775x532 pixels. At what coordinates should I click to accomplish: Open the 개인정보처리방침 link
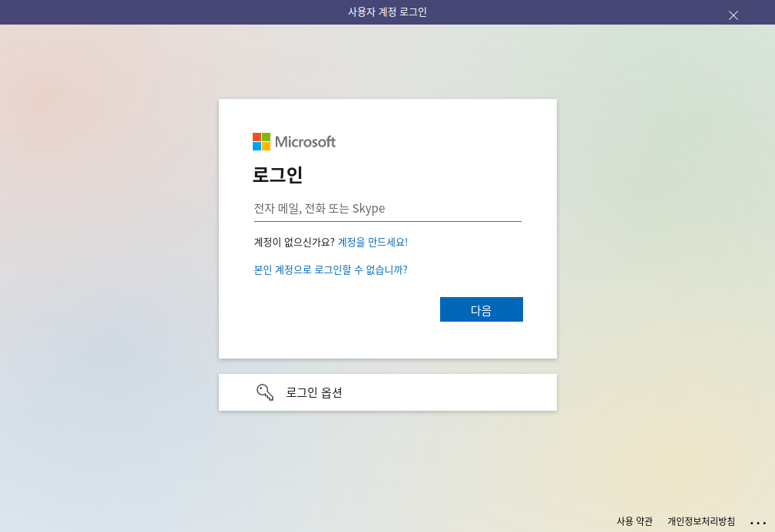[701, 521]
